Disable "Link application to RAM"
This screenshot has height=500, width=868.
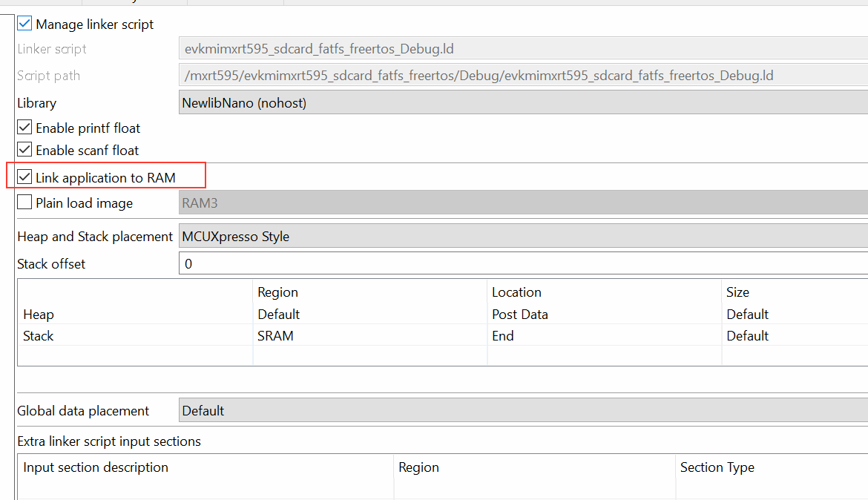[24, 177]
